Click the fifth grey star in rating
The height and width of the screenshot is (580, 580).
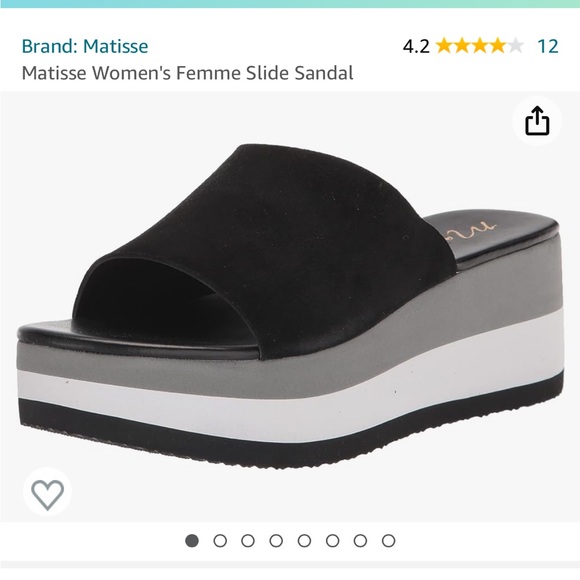tap(515, 46)
